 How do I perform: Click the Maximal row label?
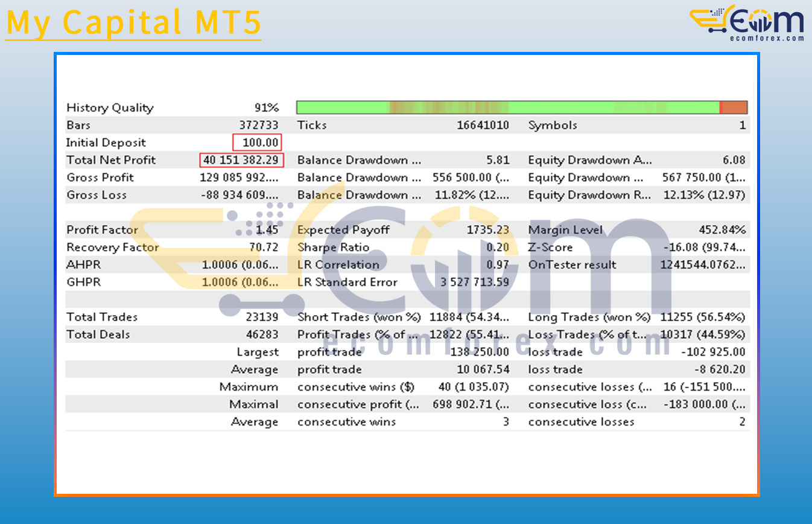click(254, 404)
